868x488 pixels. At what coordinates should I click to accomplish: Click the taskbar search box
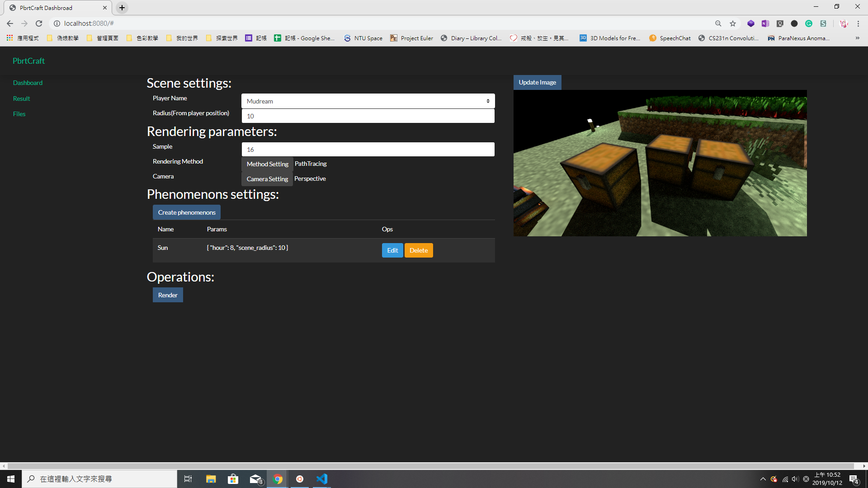(99, 479)
